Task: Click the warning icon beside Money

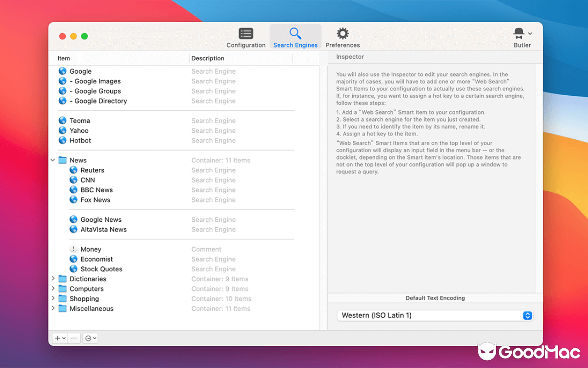Action: click(x=73, y=249)
